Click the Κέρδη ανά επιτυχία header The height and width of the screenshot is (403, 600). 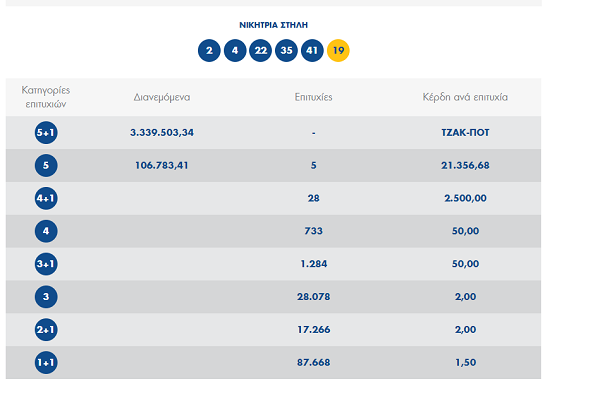point(465,98)
